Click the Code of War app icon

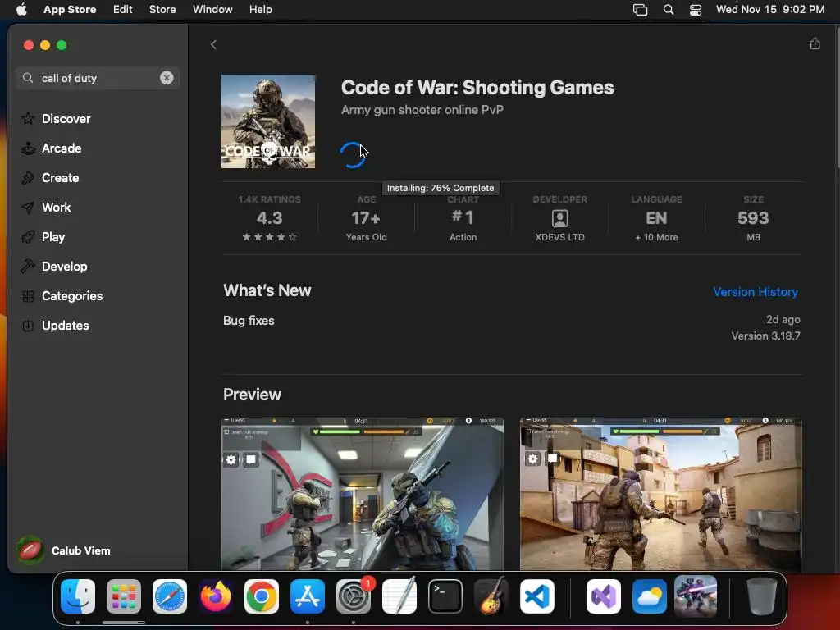point(268,121)
